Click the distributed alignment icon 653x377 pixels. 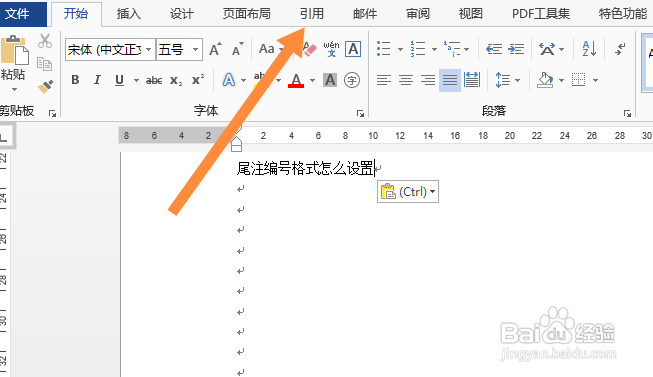point(472,80)
